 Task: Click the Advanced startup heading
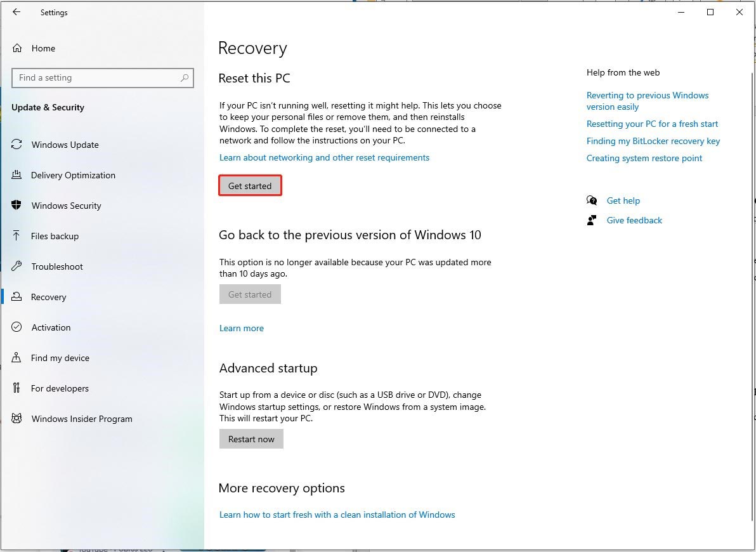(x=268, y=368)
